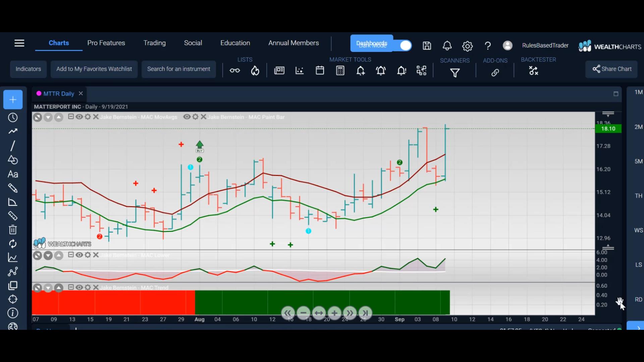Open the watchlist glasses icon
The width and height of the screenshot is (644, 362).
click(x=235, y=70)
